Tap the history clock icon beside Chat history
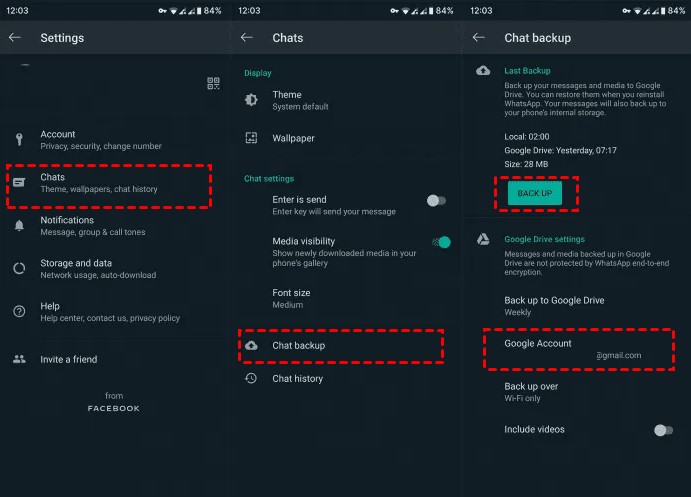 tap(251, 378)
